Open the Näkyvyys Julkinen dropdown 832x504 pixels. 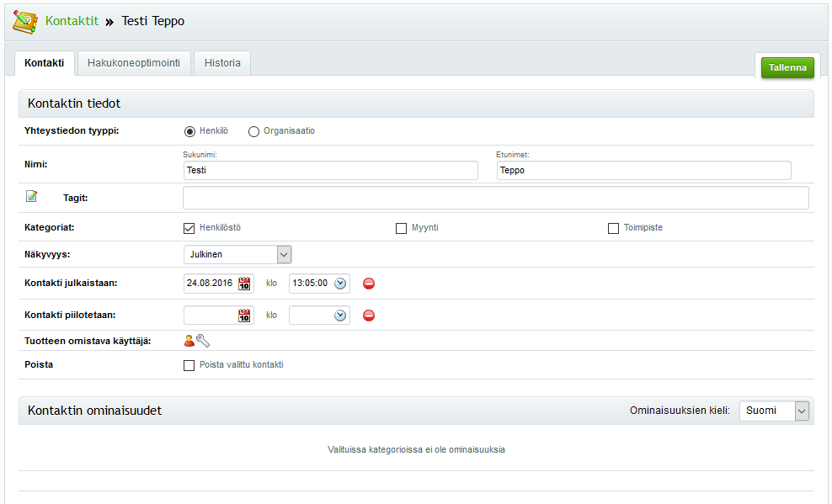tap(237, 254)
